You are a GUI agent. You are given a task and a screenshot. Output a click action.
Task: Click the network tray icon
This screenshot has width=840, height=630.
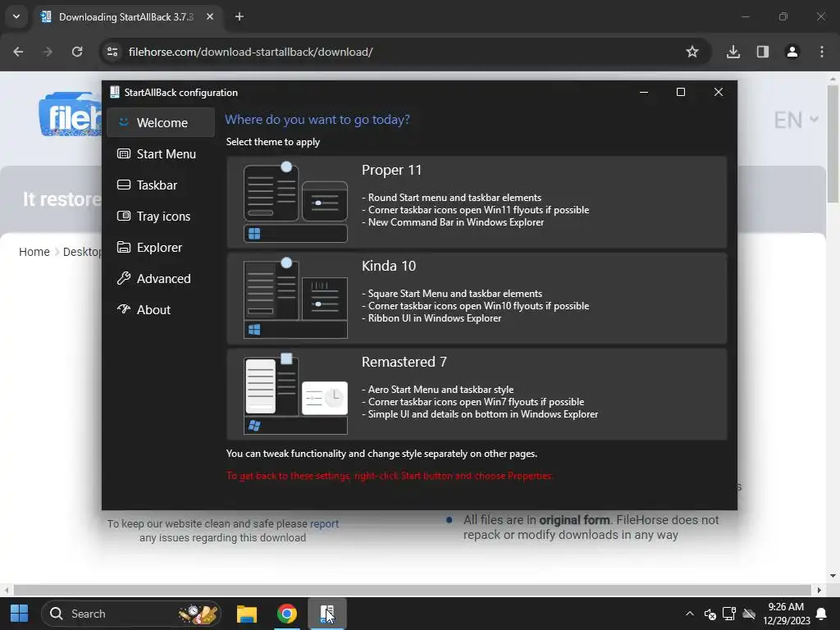coord(729,614)
